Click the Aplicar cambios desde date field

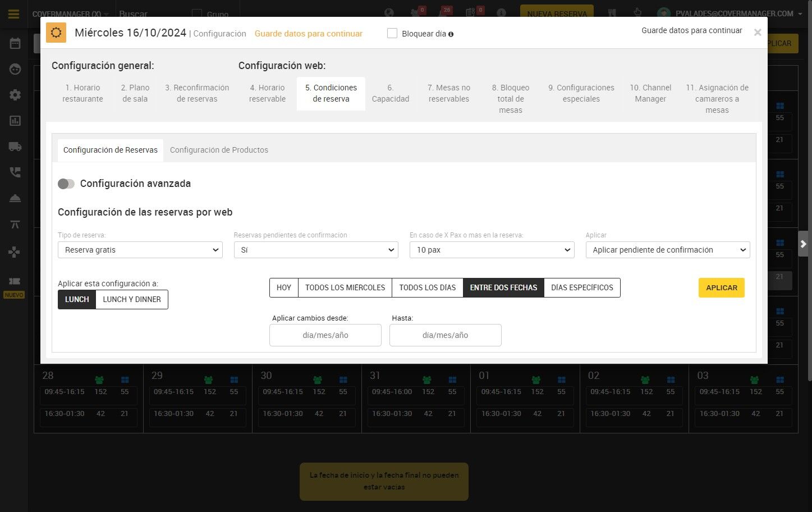(x=325, y=335)
